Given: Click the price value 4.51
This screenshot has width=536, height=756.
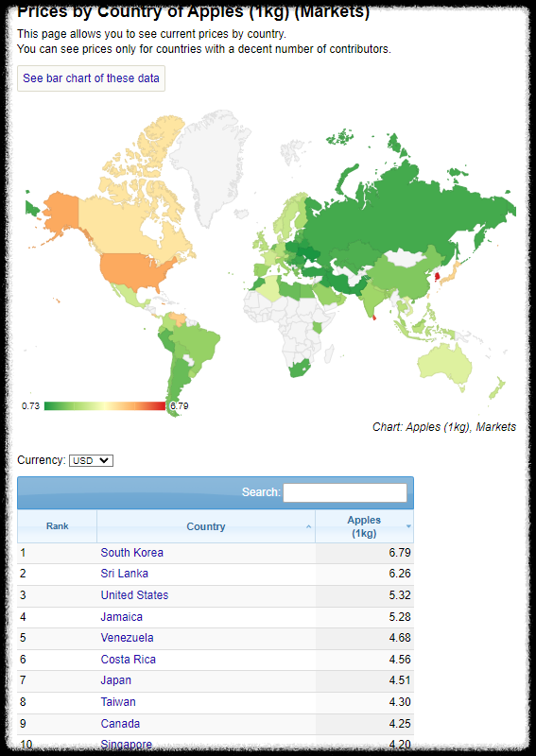Looking at the screenshot, I should pos(400,680).
